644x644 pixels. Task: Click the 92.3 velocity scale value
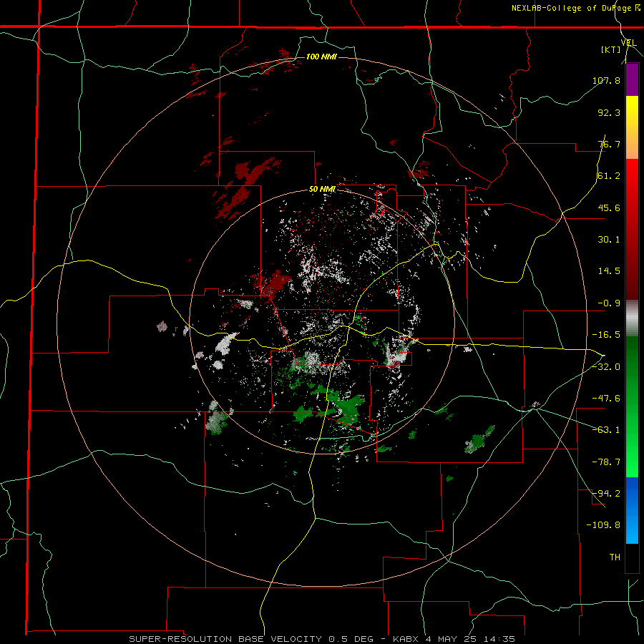[x=609, y=112]
